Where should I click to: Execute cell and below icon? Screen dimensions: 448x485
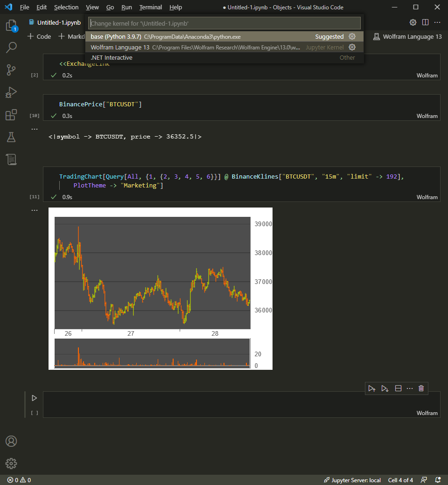tap(385, 388)
